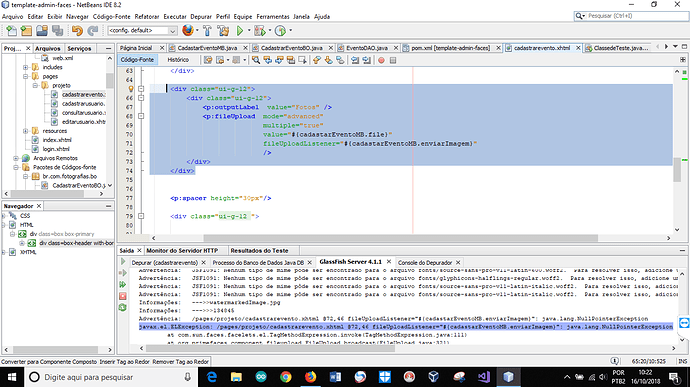Undo the last edit

coord(77,30)
